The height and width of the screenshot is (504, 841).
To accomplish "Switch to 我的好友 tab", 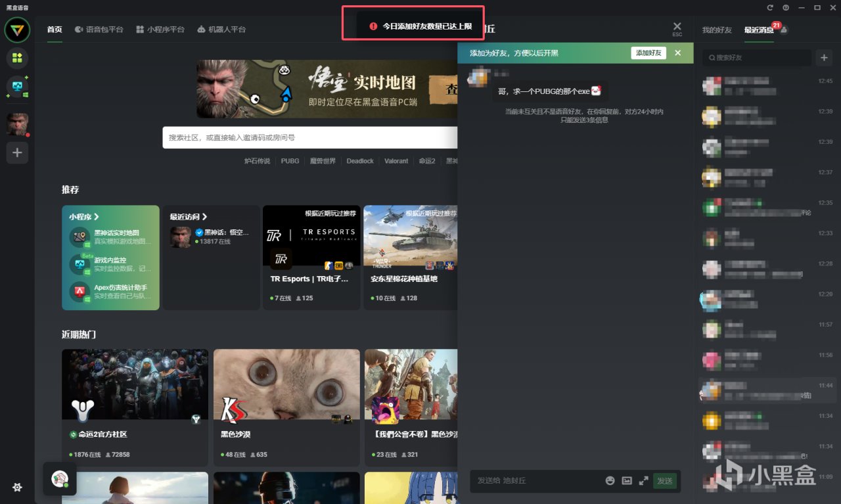I will pyautogui.click(x=717, y=30).
